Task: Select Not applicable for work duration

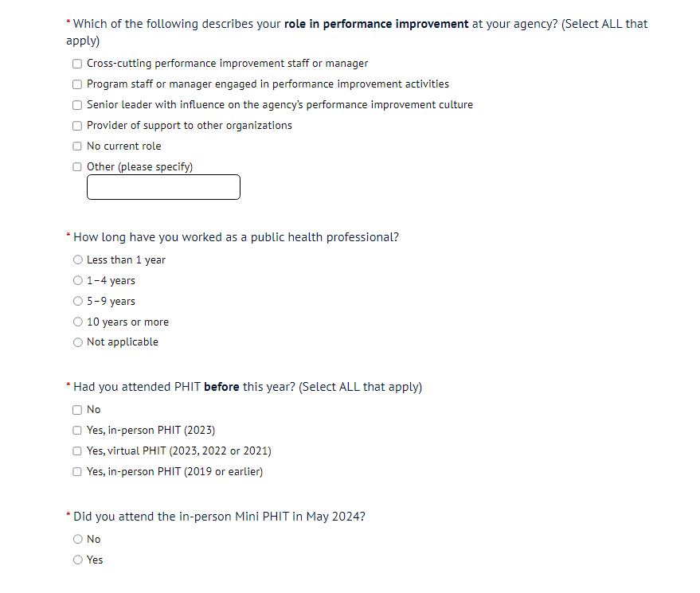Action: (x=77, y=342)
